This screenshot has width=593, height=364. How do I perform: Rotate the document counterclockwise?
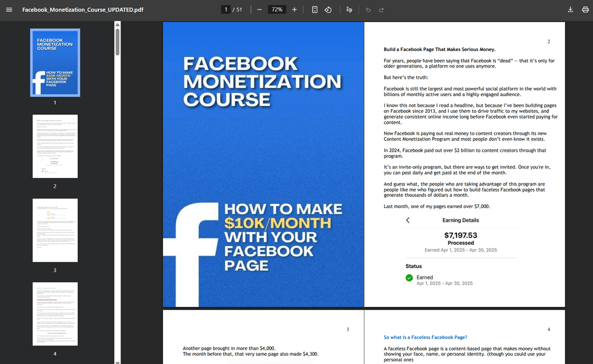[x=328, y=9]
